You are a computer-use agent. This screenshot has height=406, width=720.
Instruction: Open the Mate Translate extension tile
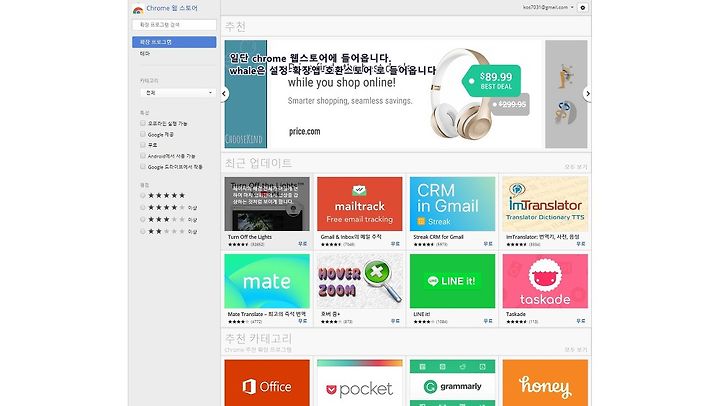pos(267,281)
